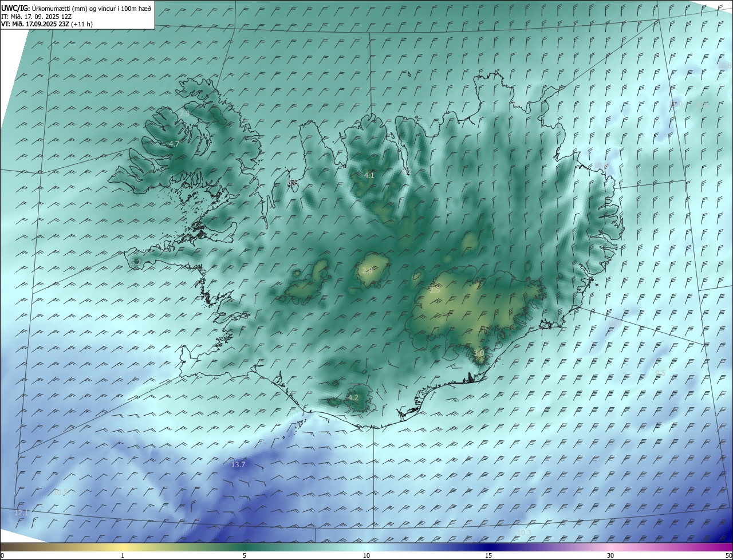Click the 'IT: Mið. 17. 09. 2025 12Z' line
The image size is (733, 560).
coord(36,17)
